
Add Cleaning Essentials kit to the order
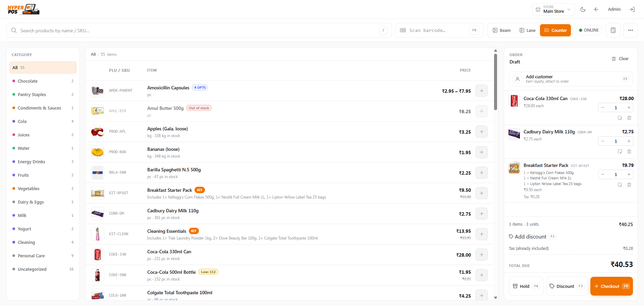[482, 234]
